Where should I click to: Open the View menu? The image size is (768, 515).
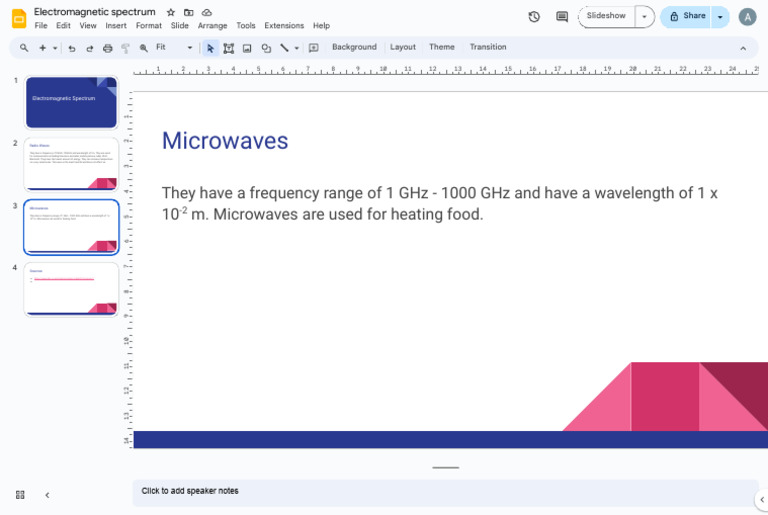point(88,25)
